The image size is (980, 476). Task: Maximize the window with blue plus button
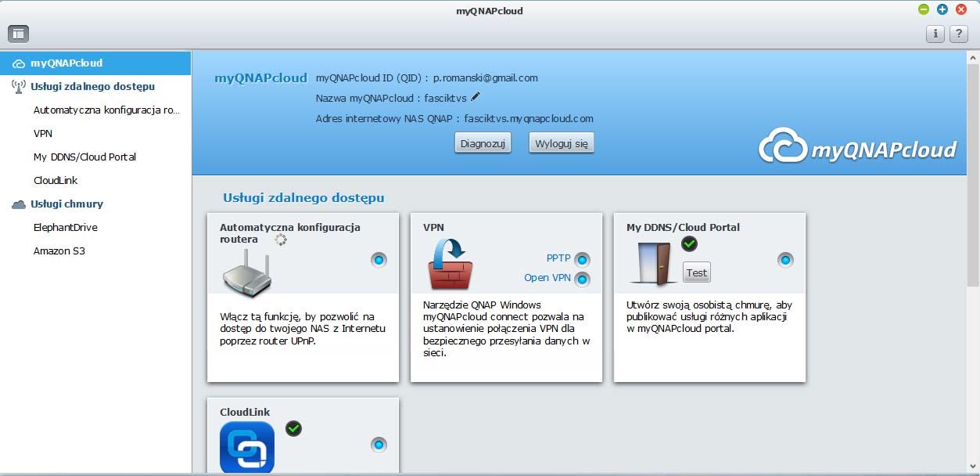point(942,9)
